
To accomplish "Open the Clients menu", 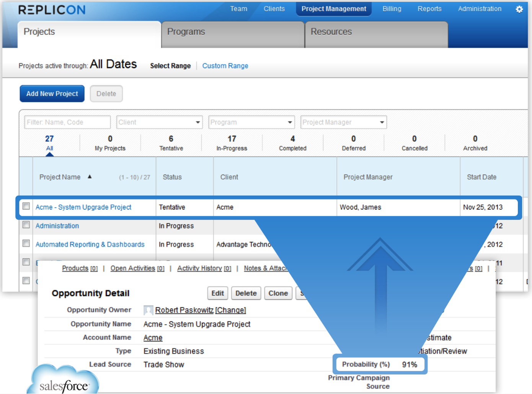I will (x=274, y=9).
